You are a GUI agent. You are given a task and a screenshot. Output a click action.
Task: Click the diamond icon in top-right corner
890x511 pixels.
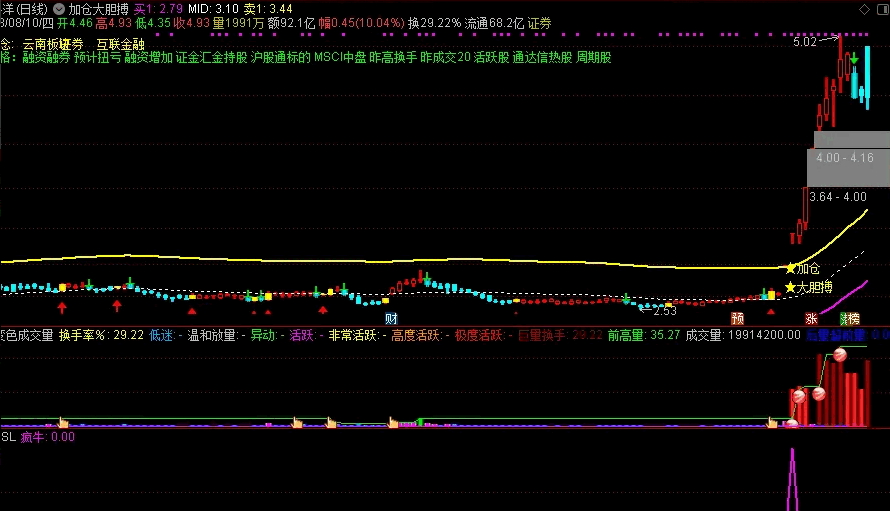coord(864,9)
